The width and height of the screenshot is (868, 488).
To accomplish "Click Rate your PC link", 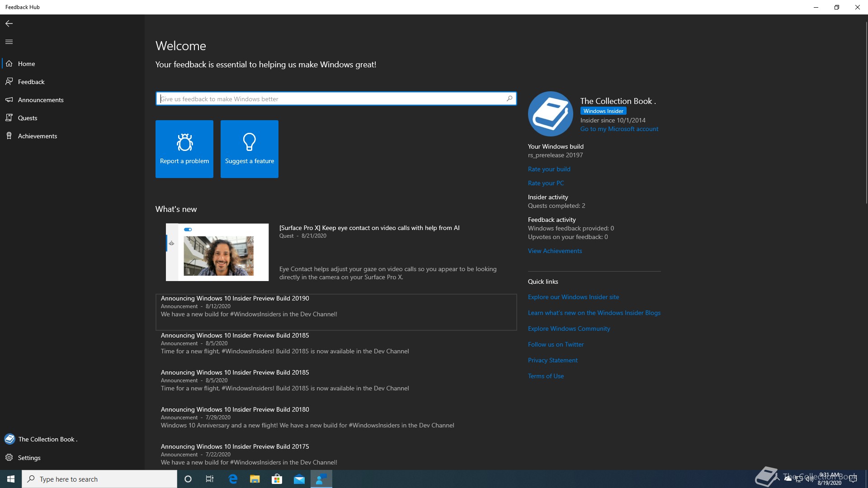I will click(x=546, y=183).
